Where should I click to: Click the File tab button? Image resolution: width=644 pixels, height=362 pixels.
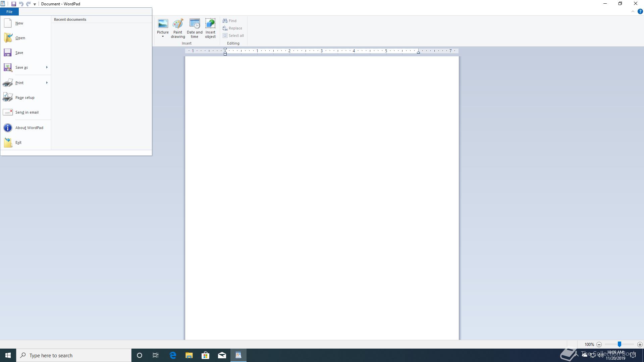click(9, 12)
